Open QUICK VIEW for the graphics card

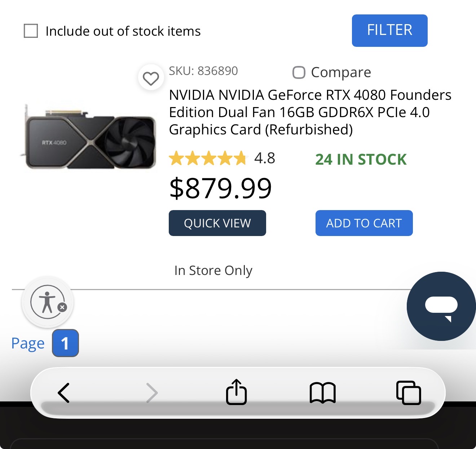click(x=217, y=223)
